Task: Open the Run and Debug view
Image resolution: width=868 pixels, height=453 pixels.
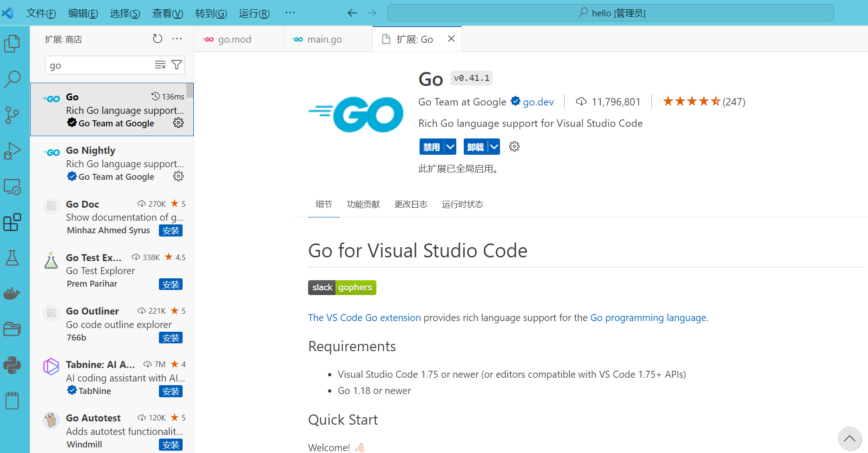Action: click(x=12, y=151)
